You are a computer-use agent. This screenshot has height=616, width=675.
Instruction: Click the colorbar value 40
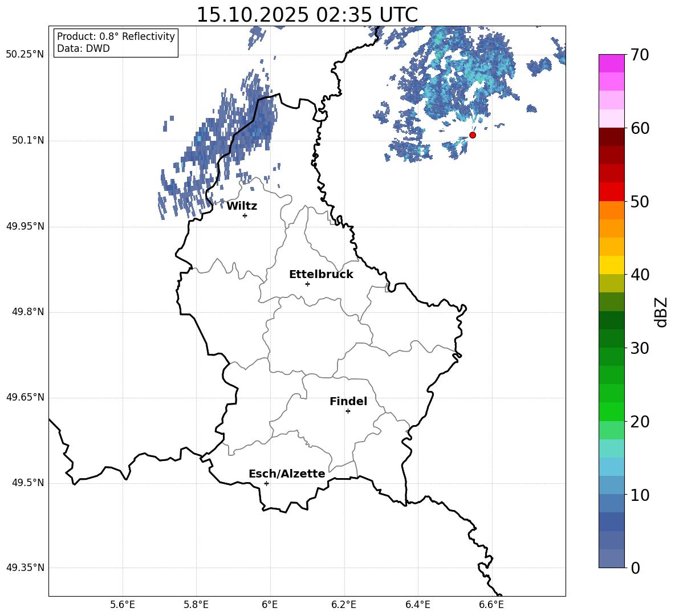coord(640,275)
